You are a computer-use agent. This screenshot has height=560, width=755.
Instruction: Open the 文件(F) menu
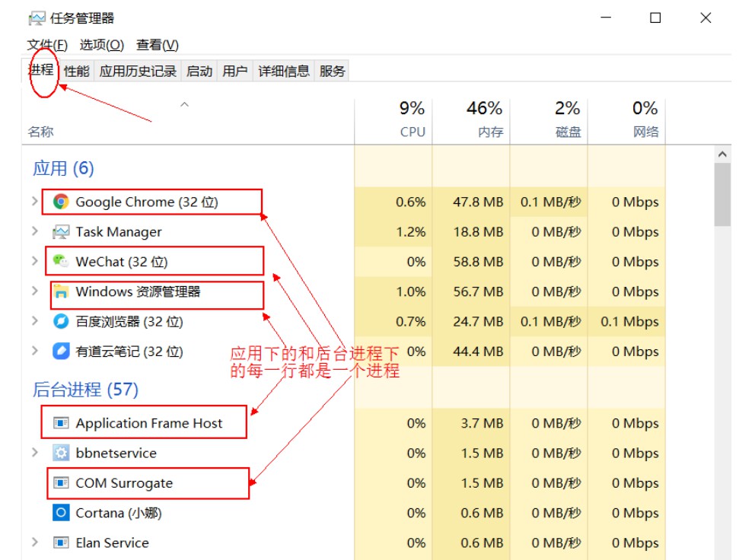click(x=47, y=45)
